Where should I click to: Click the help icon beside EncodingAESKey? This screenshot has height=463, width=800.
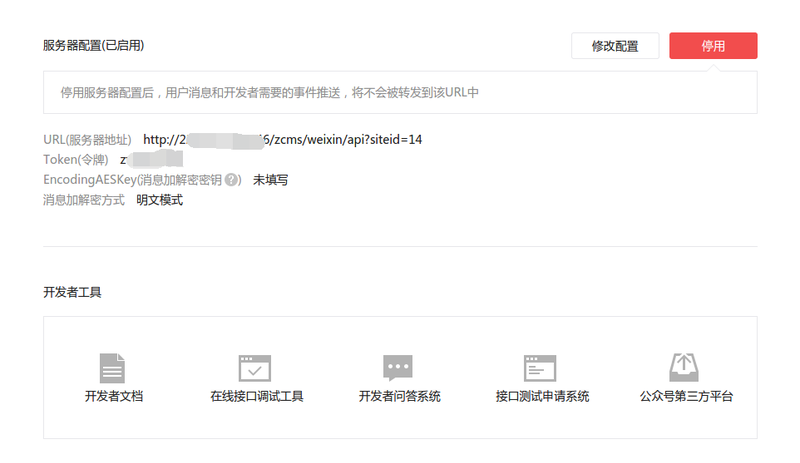coord(232,180)
